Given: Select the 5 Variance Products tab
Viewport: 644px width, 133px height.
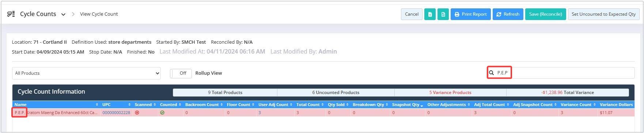Looking at the screenshot, I should click(x=450, y=93).
